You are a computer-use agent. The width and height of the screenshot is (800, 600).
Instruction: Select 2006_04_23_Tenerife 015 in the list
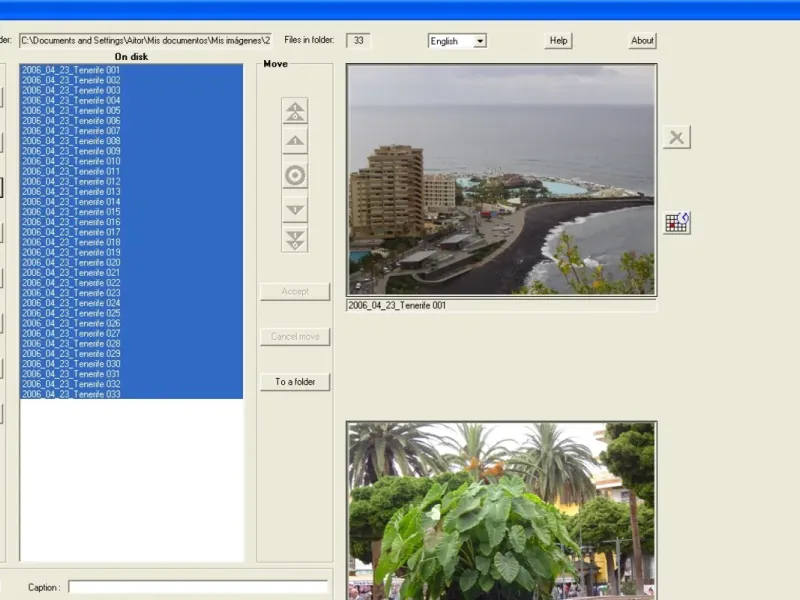pyautogui.click(x=131, y=212)
